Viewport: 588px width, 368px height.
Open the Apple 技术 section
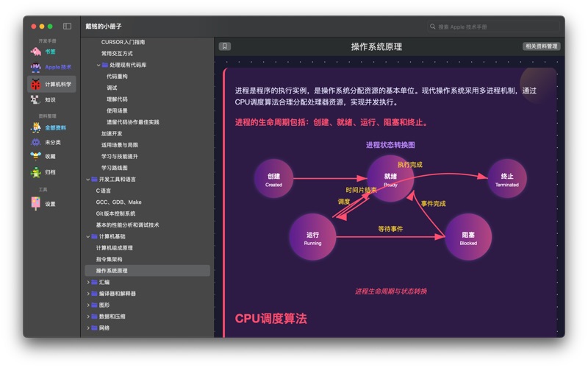click(58, 67)
